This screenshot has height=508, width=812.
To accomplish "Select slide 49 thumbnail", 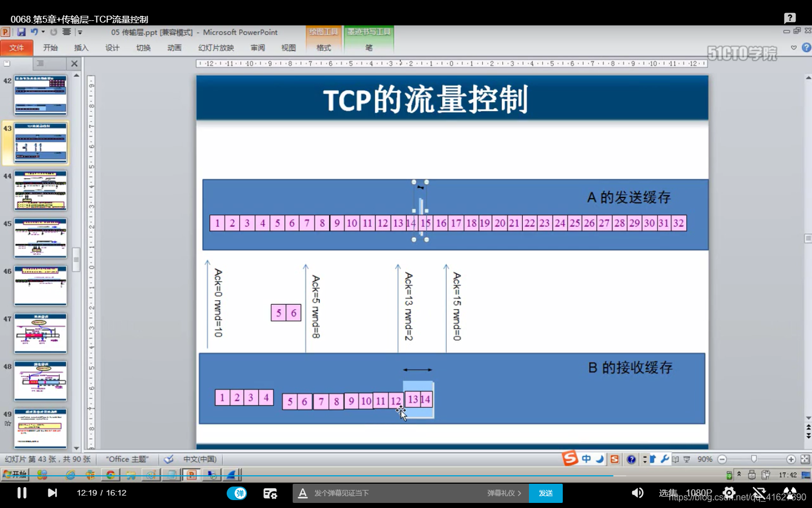I will [x=41, y=428].
